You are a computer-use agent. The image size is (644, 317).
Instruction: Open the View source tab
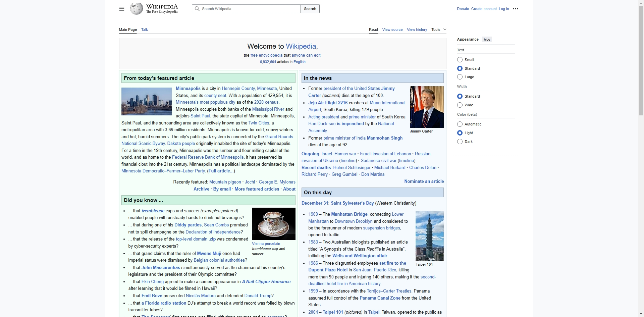point(392,30)
